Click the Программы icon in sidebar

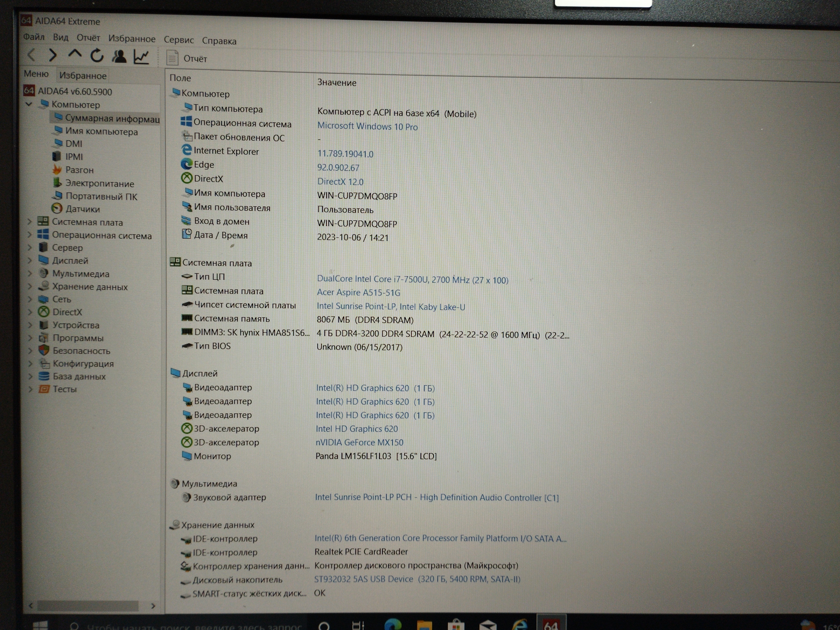[43, 338]
